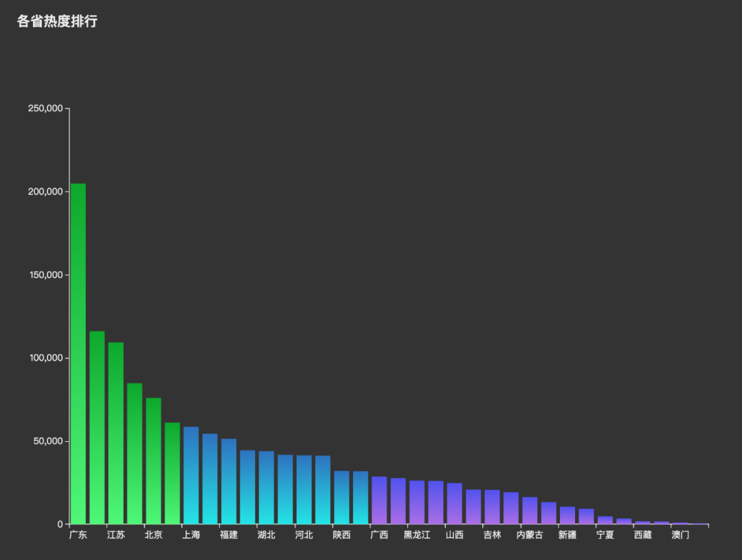Click the purple bar above 广西

click(379, 500)
